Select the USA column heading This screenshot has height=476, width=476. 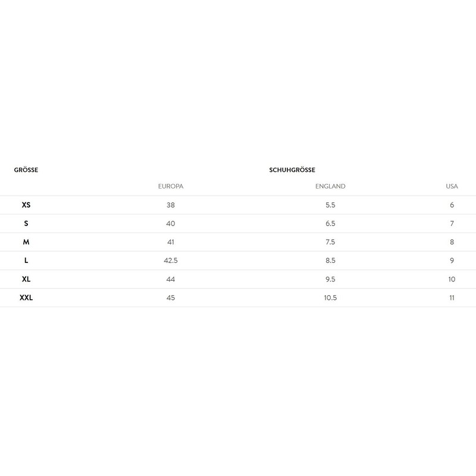point(452,186)
